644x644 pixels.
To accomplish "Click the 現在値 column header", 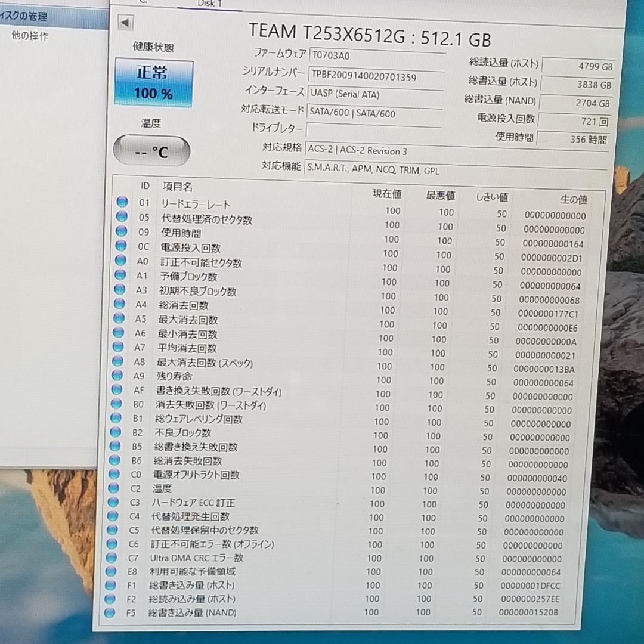I will [x=387, y=194].
